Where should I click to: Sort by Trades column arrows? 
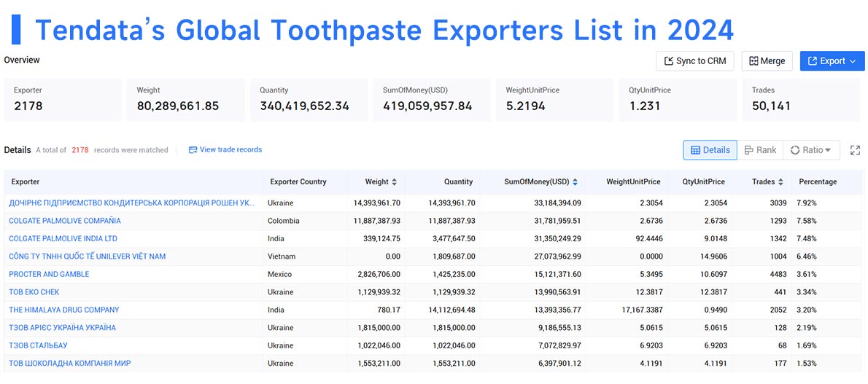[x=780, y=181]
